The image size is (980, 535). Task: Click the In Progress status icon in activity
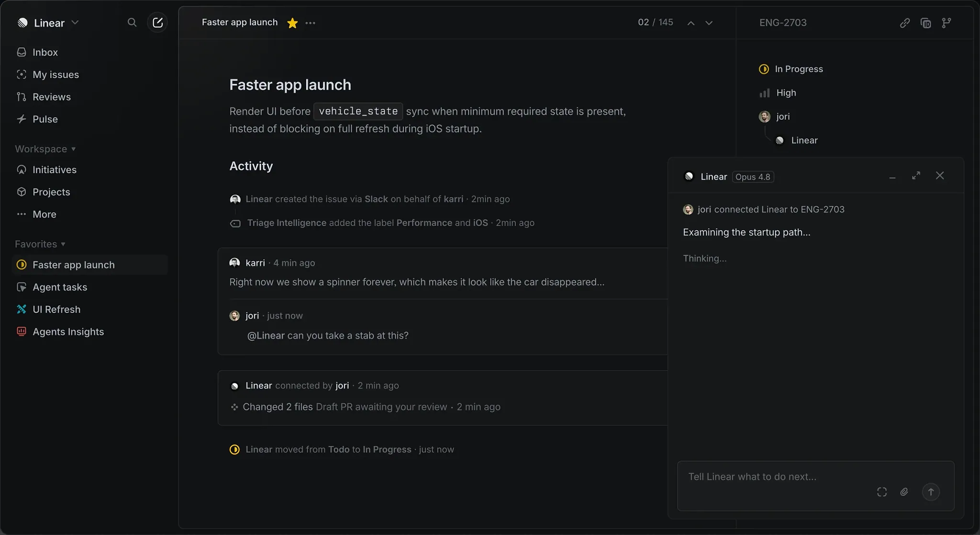coord(234,449)
